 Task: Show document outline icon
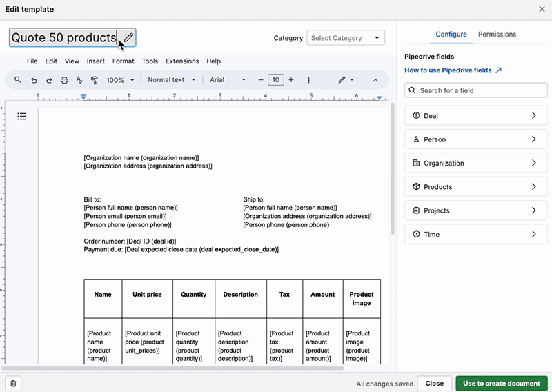pos(22,116)
